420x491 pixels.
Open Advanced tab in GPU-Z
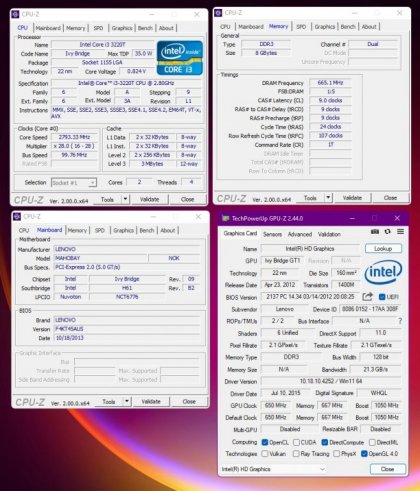pos(300,234)
